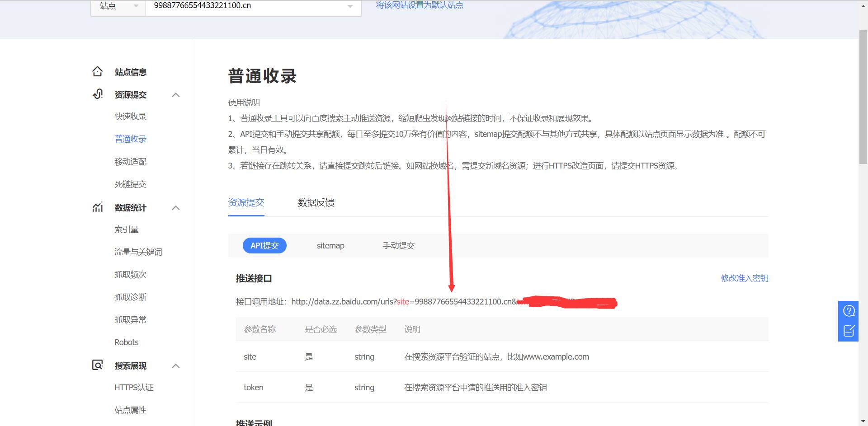The image size is (868, 426).
Task: Click the 推送接口 section heading
Action: click(254, 278)
